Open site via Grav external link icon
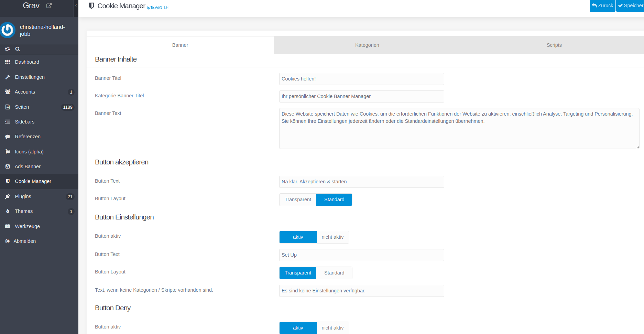 (49, 6)
